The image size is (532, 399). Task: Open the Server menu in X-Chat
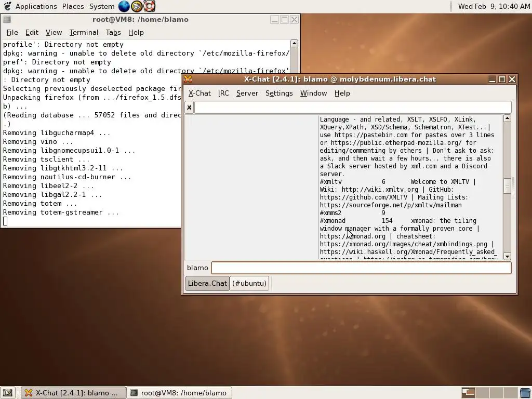[x=247, y=93]
